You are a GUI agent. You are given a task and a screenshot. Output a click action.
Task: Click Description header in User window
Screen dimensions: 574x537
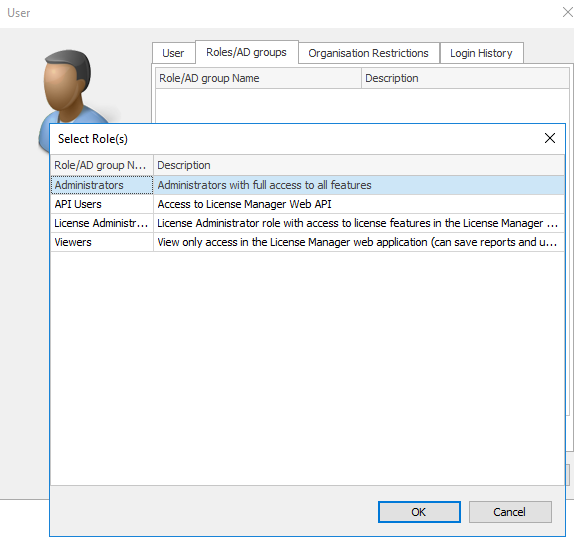[465, 78]
